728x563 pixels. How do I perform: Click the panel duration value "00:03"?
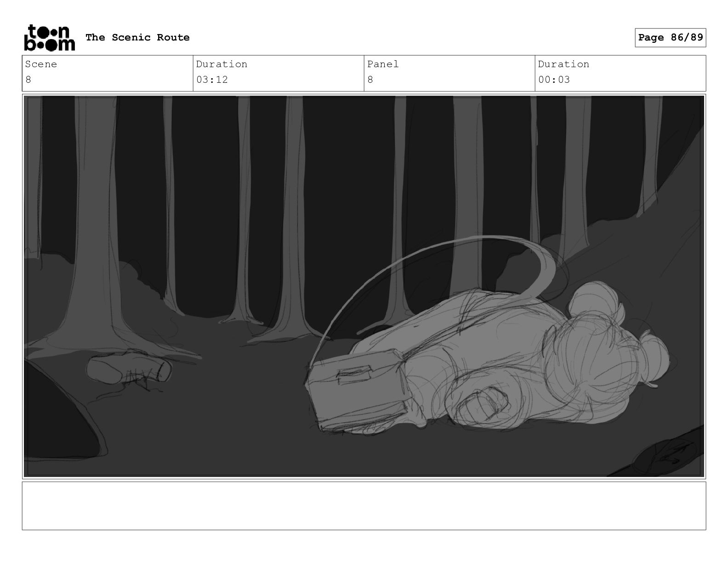[x=554, y=80]
